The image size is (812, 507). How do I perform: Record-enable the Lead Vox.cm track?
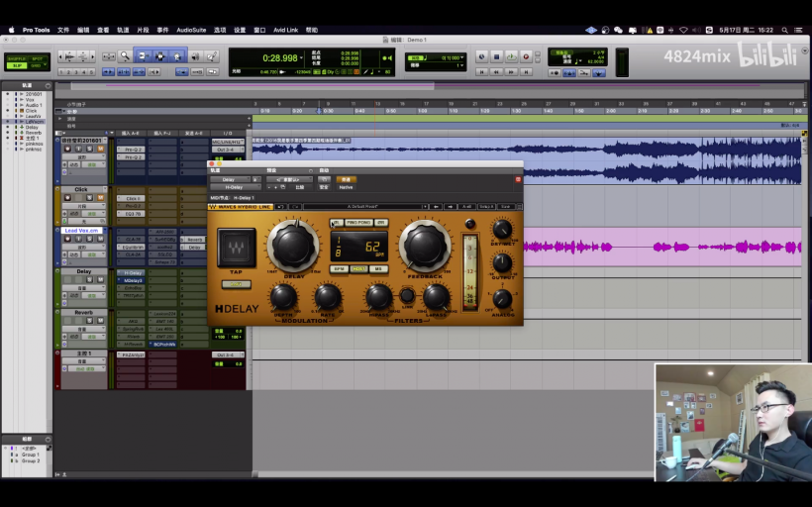67,239
